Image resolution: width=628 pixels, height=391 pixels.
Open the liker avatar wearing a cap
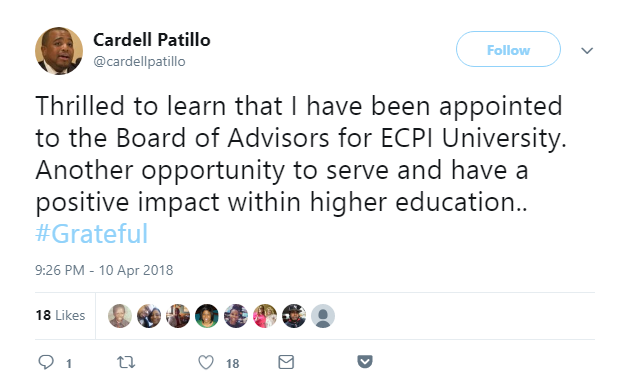coord(294,316)
